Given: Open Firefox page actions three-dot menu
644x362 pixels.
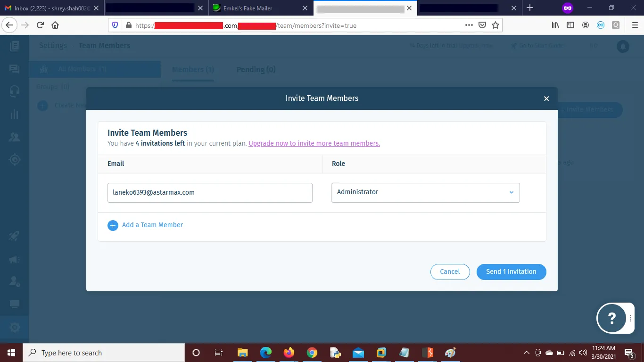Looking at the screenshot, I should click(469, 25).
